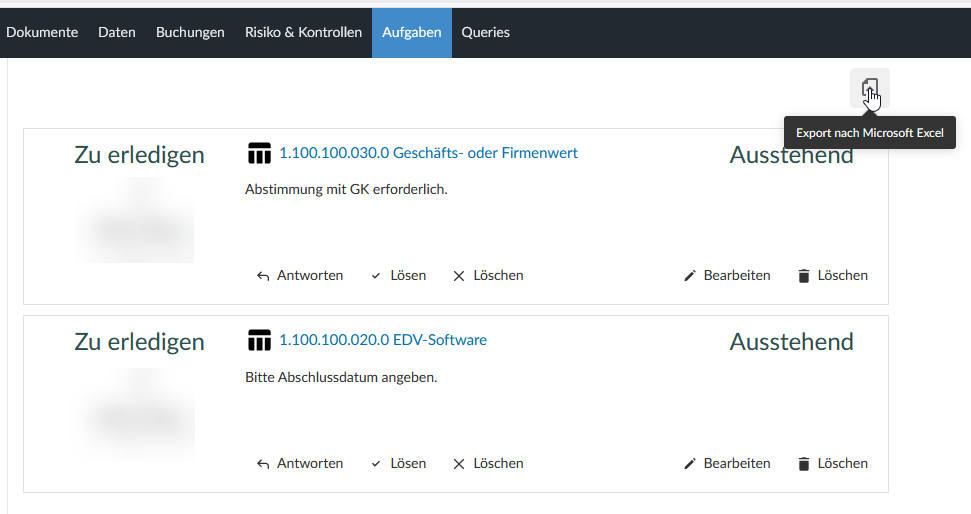Screen dimensions: 971x514
Task: Click blurred avatar in EDV-Software task card
Action: click(135, 414)
